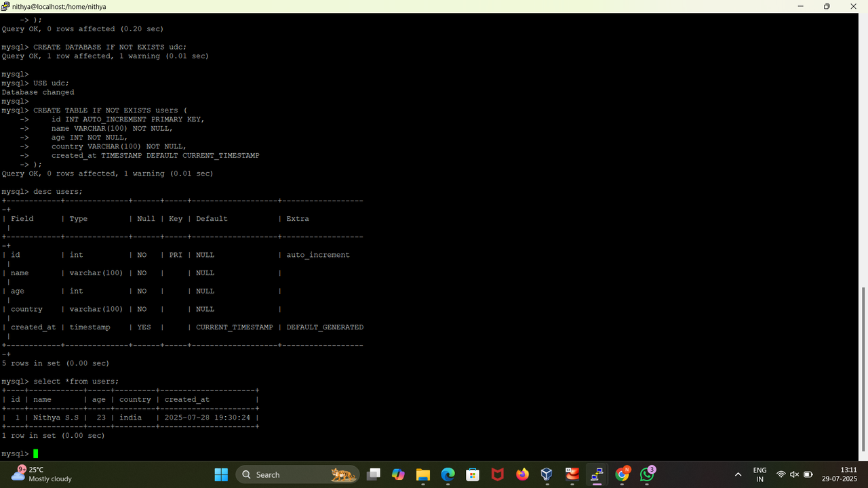
Task: Launch Copilot from the taskbar
Action: (398, 474)
